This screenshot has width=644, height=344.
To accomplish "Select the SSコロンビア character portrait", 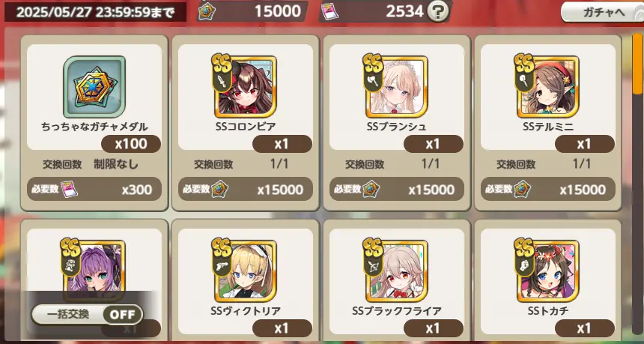I will coord(245,87).
